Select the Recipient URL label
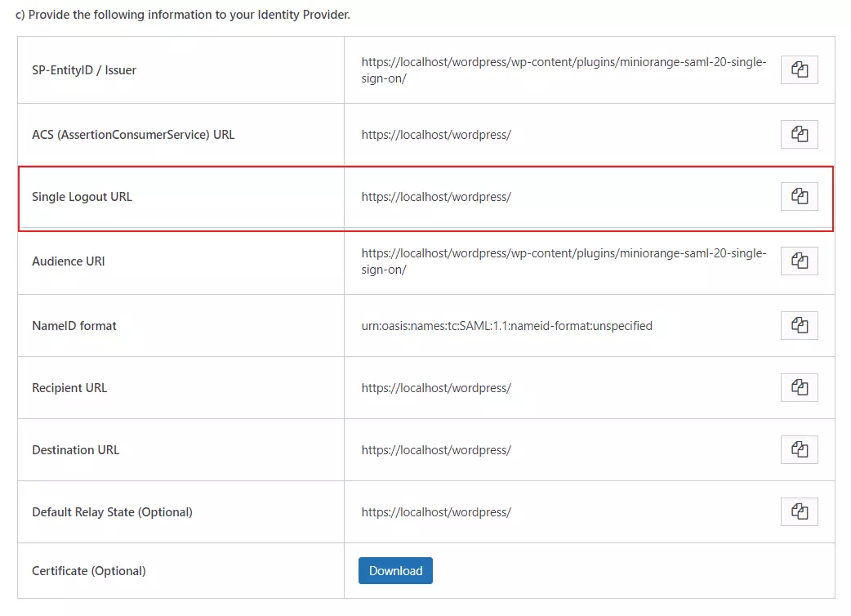 point(69,388)
